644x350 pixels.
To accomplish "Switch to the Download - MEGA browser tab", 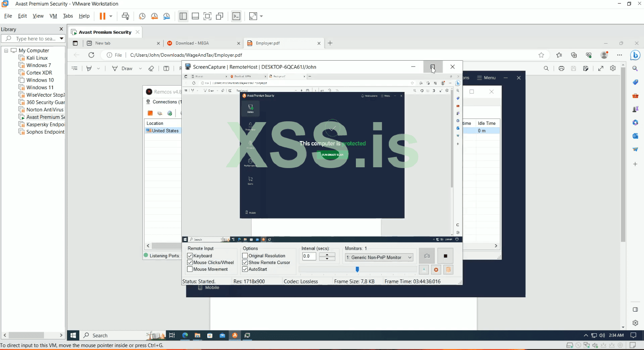I will click(x=192, y=43).
